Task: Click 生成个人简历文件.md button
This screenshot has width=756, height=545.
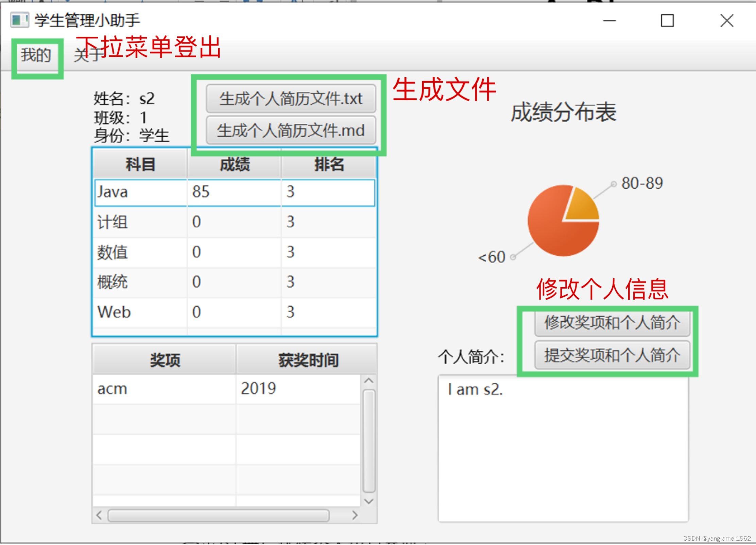Action: [291, 131]
